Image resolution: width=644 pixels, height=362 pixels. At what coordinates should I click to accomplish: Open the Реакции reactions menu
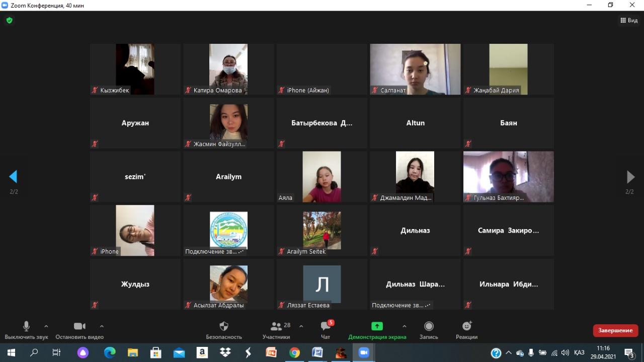(466, 326)
